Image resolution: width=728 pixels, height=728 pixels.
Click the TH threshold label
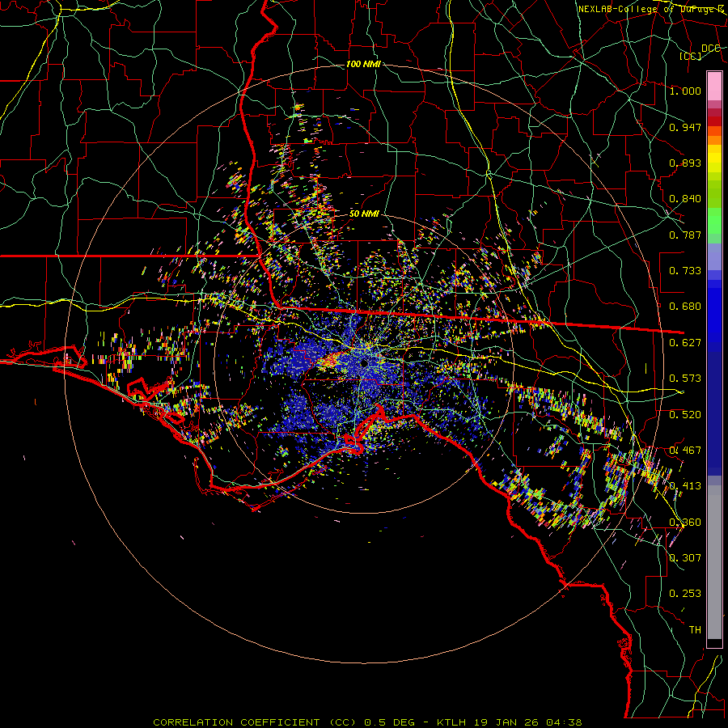coord(695,630)
